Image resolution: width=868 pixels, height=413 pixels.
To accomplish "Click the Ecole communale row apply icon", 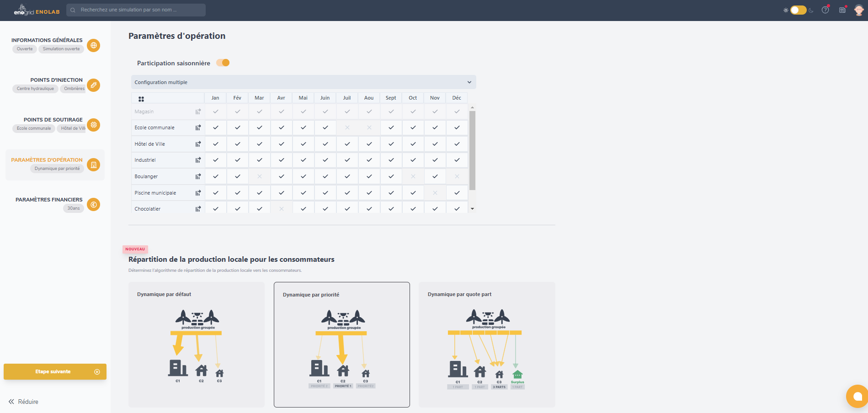I will [198, 128].
